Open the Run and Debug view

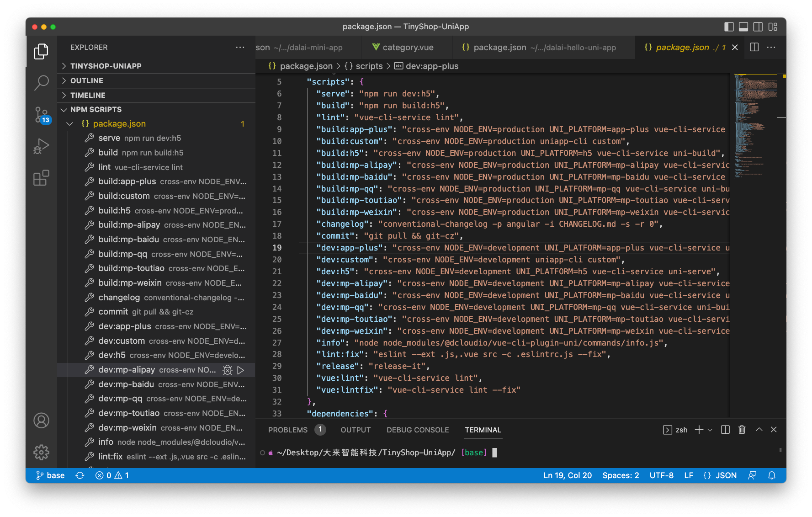[42, 146]
